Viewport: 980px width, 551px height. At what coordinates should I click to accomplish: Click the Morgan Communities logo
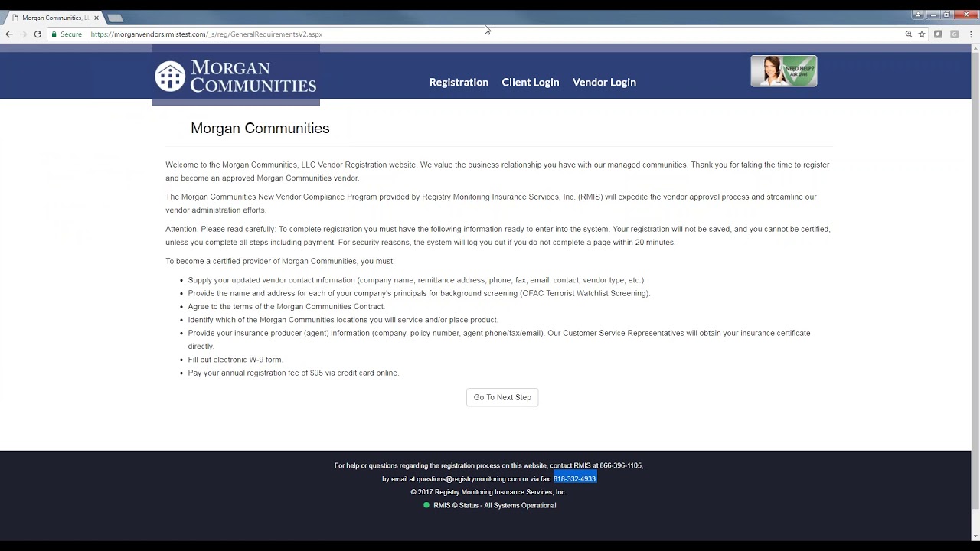click(x=236, y=77)
